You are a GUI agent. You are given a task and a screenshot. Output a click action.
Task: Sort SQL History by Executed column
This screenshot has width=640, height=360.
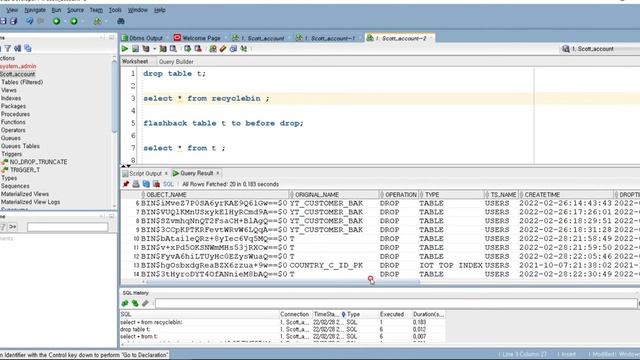[x=392, y=314]
